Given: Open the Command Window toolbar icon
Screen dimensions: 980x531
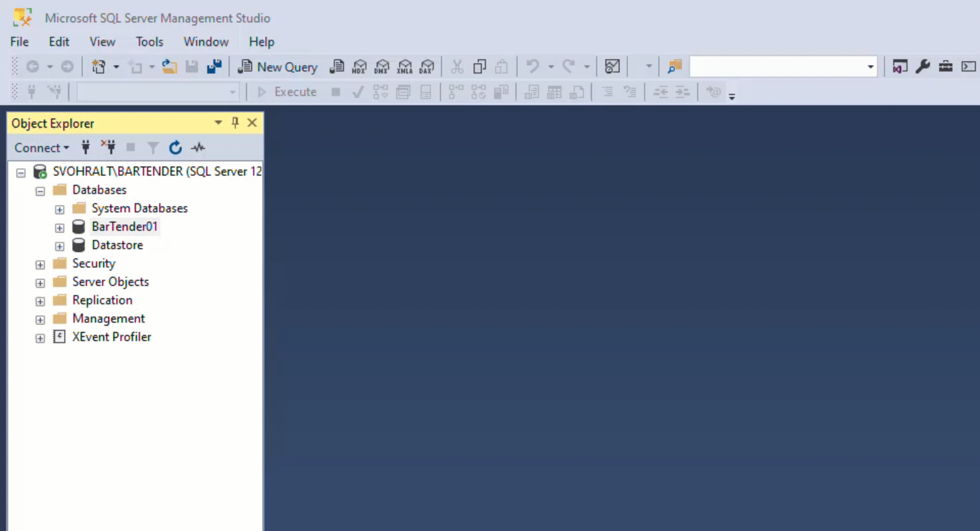Looking at the screenshot, I should coord(968,67).
